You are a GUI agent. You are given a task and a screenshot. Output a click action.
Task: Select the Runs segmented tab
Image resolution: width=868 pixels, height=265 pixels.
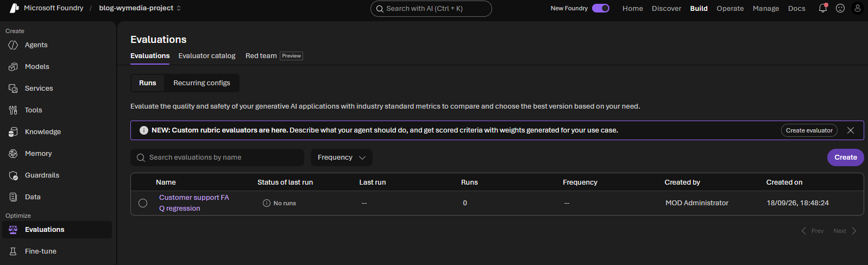[148, 83]
